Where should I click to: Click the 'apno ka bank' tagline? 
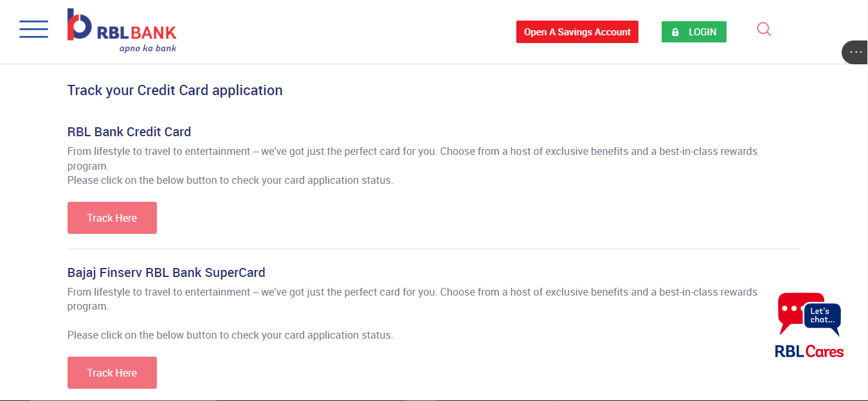pyautogui.click(x=148, y=48)
